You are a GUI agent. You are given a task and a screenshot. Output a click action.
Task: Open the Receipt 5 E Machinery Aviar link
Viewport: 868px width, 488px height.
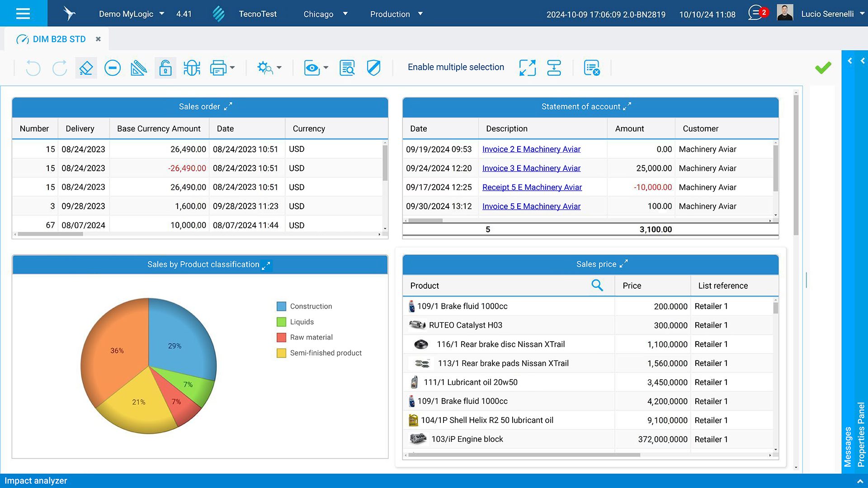click(x=532, y=187)
